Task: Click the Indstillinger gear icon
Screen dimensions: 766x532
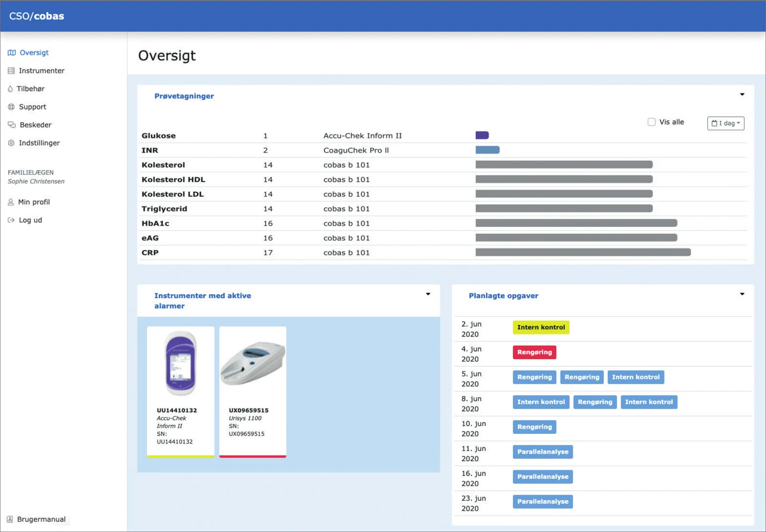Action: click(11, 143)
